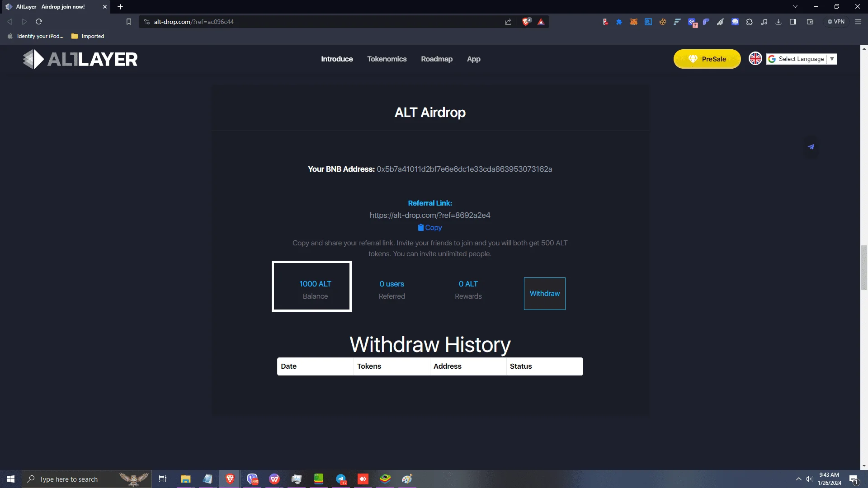868x488 pixels.
Task: Go to the Tokenomics nav item
Action: pyautogui.click(x=387, y=59)
